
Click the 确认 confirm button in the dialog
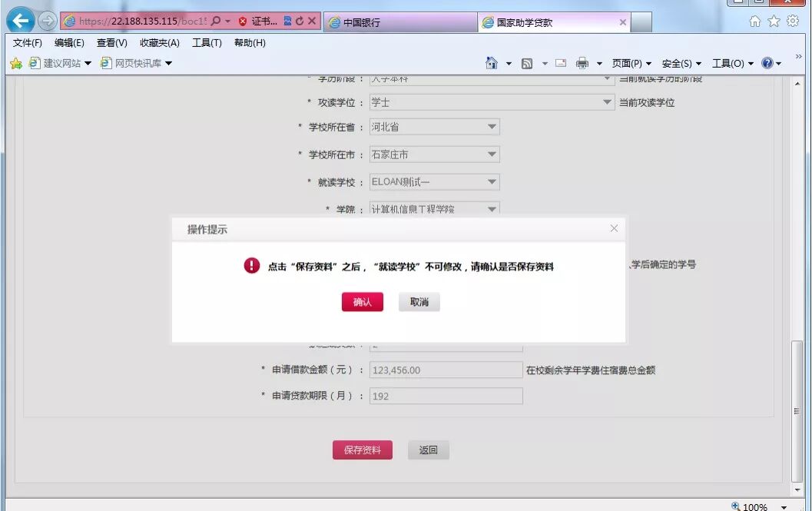point(361,301)
